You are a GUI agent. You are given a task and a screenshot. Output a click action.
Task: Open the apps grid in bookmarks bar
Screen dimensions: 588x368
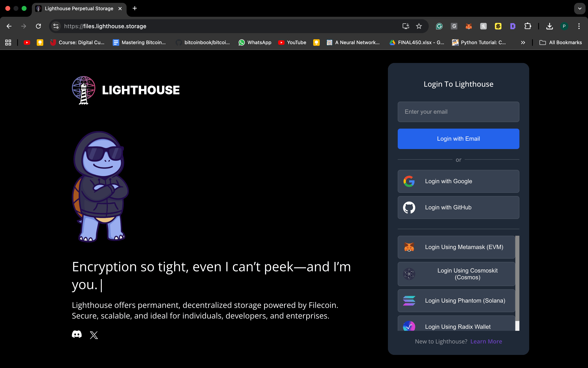[8, 43]
